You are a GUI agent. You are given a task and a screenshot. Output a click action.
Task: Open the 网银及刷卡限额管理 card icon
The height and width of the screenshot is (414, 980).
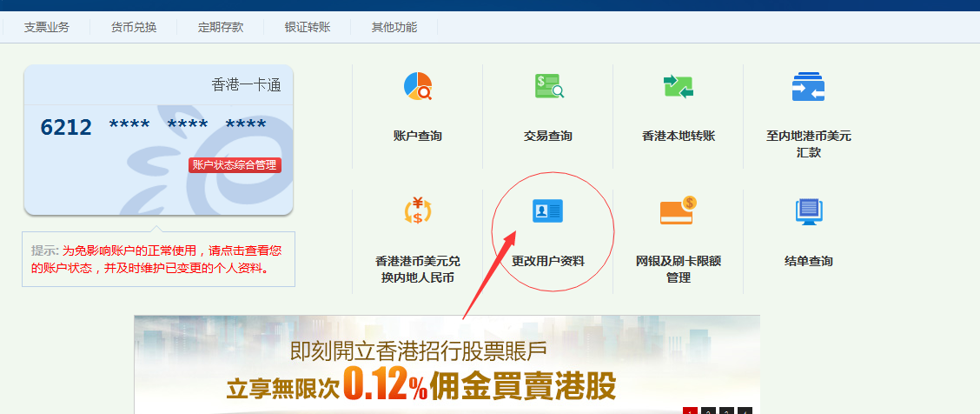679,210
